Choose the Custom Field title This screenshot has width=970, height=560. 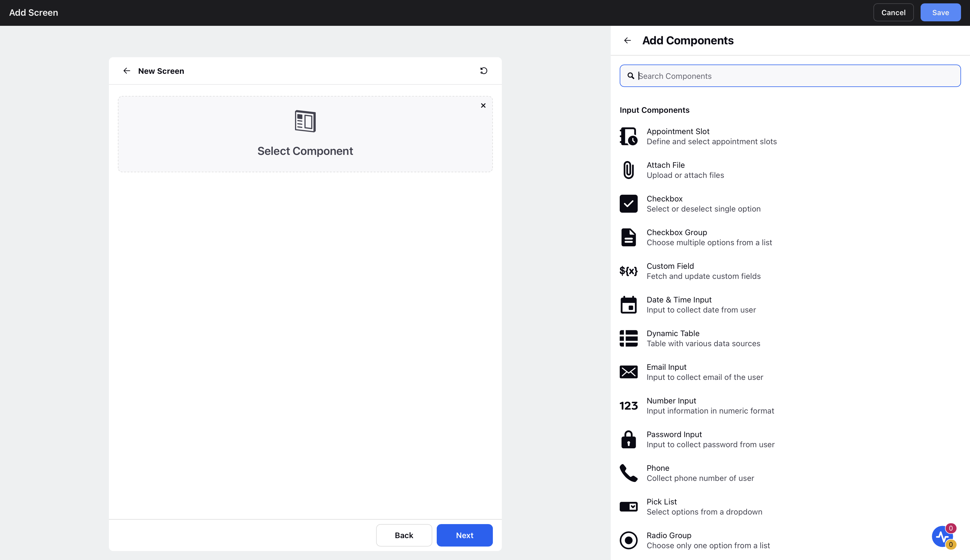pos(670,266)
